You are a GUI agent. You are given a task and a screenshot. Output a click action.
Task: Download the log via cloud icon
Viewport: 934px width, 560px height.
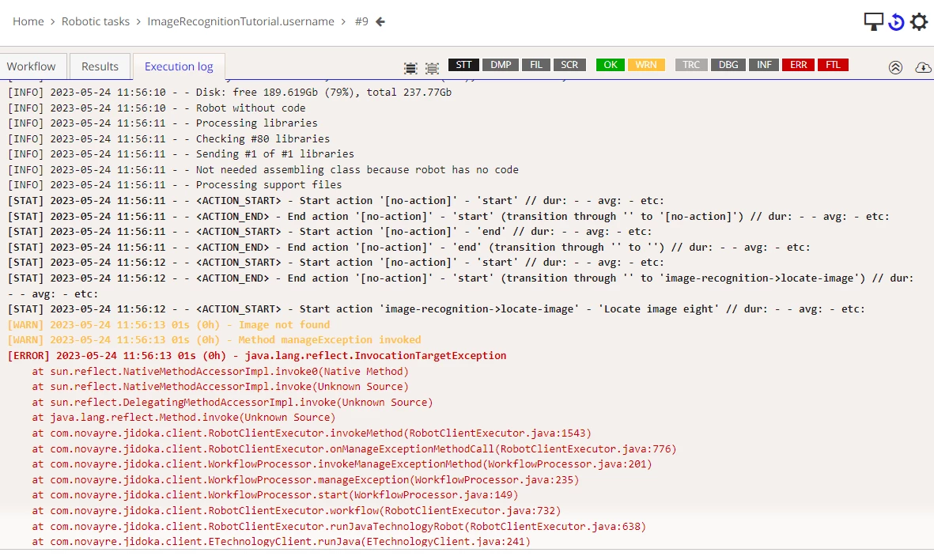[x=923, y=67]
